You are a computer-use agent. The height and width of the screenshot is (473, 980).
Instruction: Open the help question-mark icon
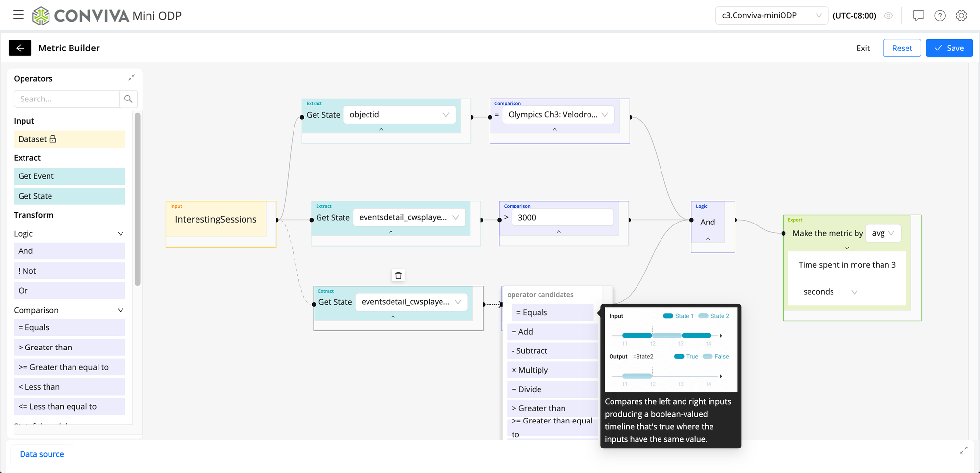[x=940, y=15]
